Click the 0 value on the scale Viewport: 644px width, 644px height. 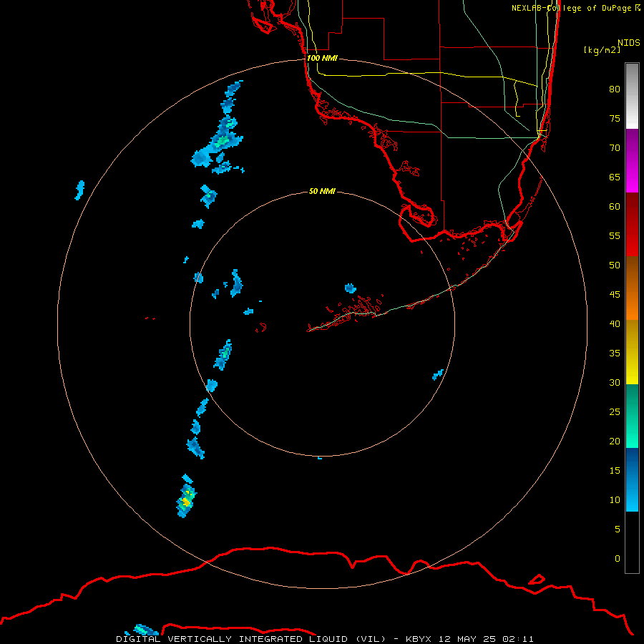coord(618,559)
